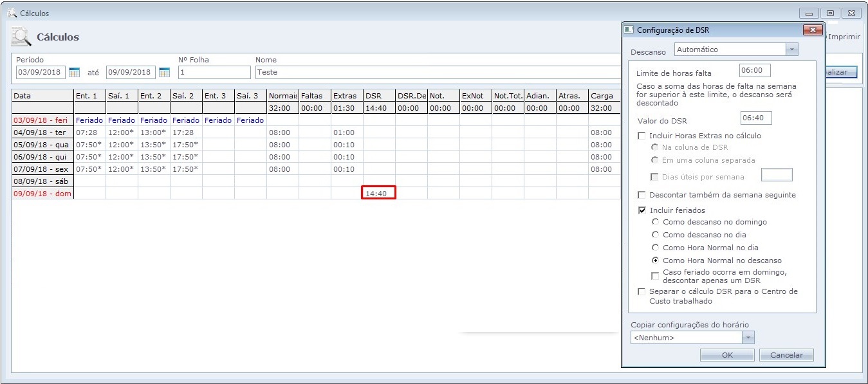Click the Nº Folha input field
Image resolution: width=868 pixels, height=384 pixels.
click(214, 72)
